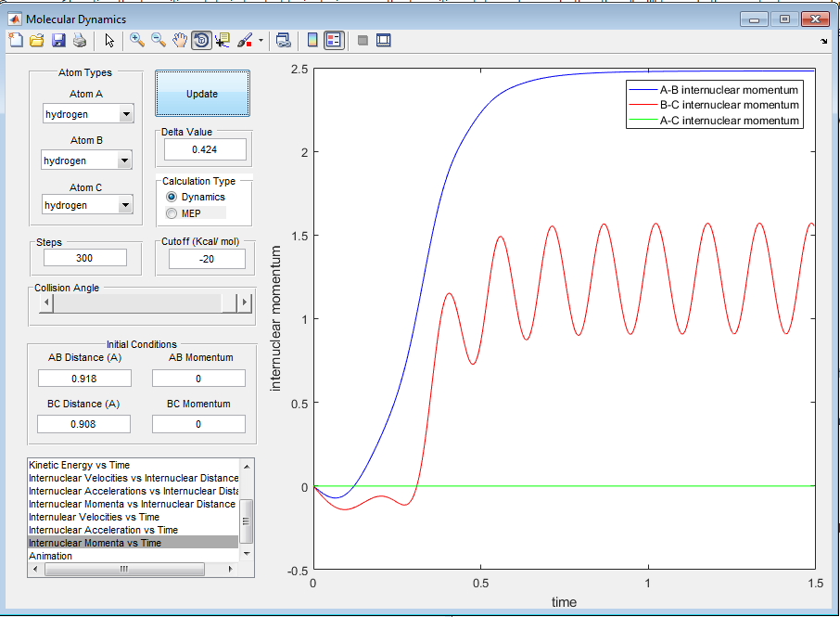Select the MEP calculation type

(171, 213)
